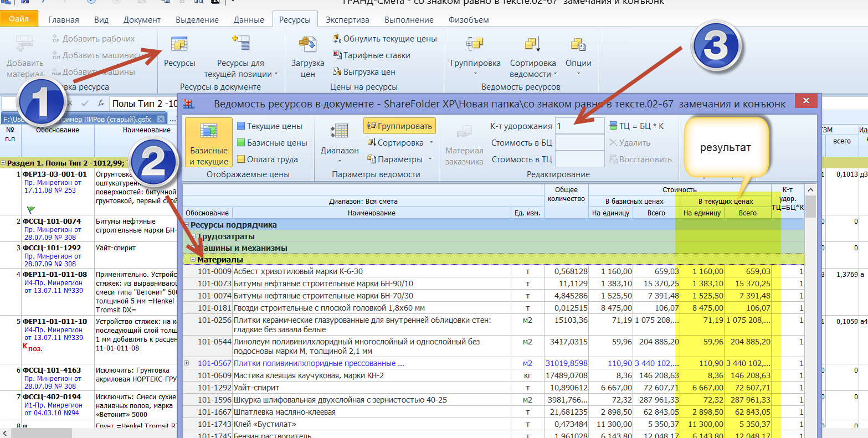Open the Параметры dropdown

(x=399, y=159)
